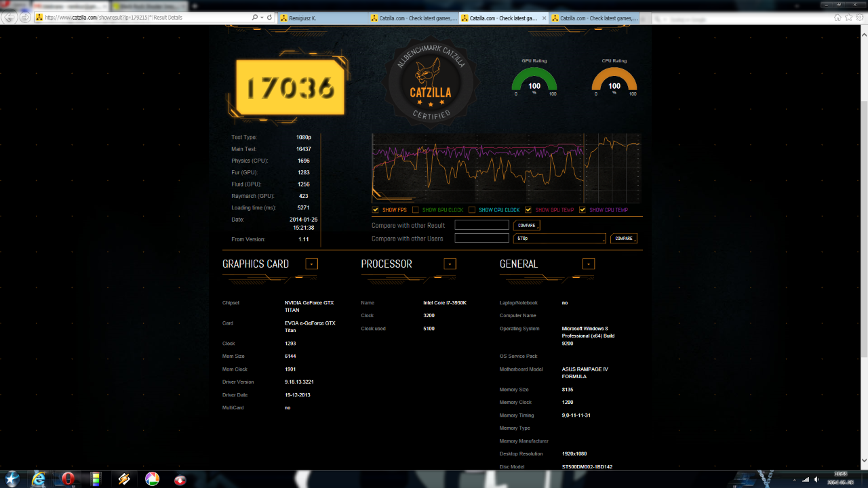Collapse the PROCESSOR section arrow
The width and height of the screenshot is (868, 488).
point(450,264)
